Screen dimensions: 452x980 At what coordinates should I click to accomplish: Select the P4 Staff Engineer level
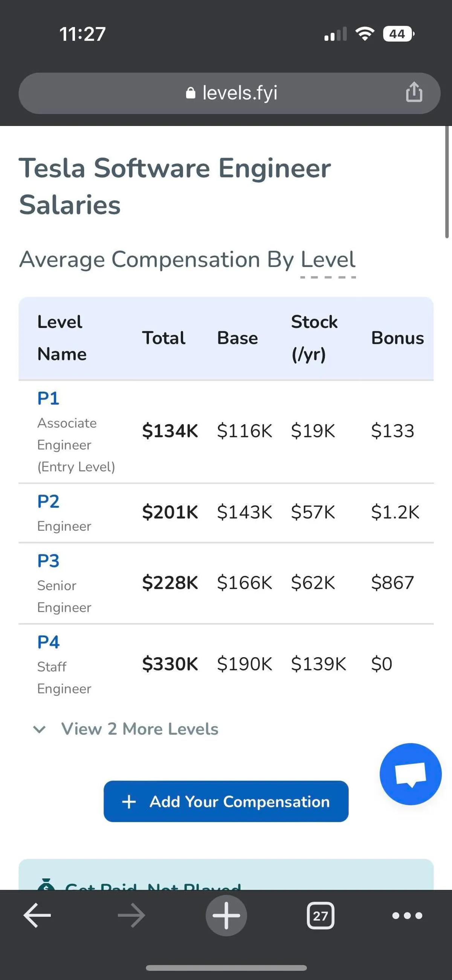point(48,642)
